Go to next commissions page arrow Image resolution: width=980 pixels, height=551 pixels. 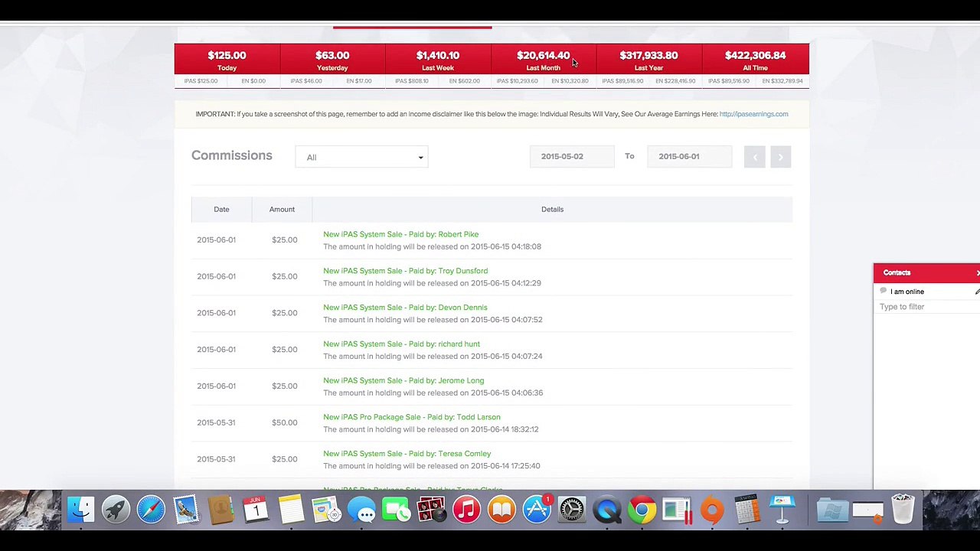(780, 157)
